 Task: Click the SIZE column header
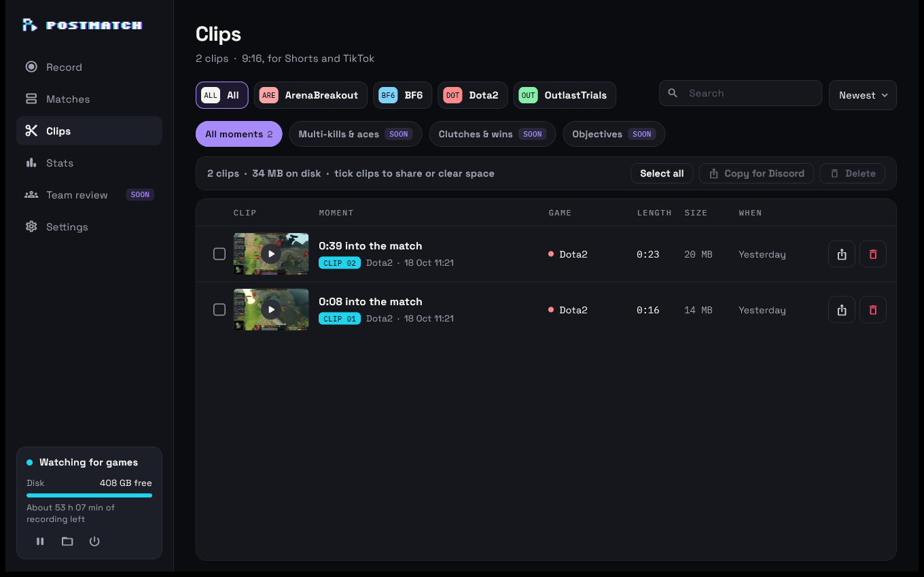[x=696, y=213]
